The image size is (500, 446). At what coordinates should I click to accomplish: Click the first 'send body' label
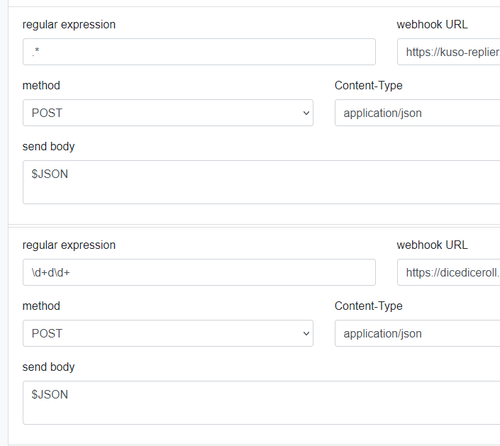[x=49, y=147]
